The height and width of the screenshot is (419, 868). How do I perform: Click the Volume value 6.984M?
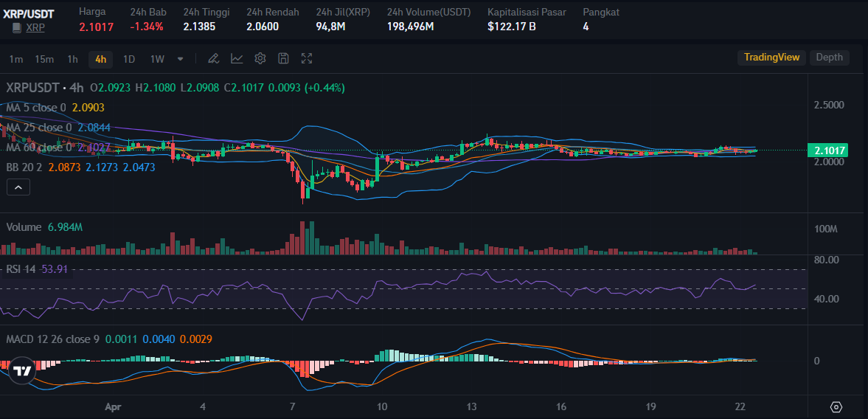tap(66, 227)
